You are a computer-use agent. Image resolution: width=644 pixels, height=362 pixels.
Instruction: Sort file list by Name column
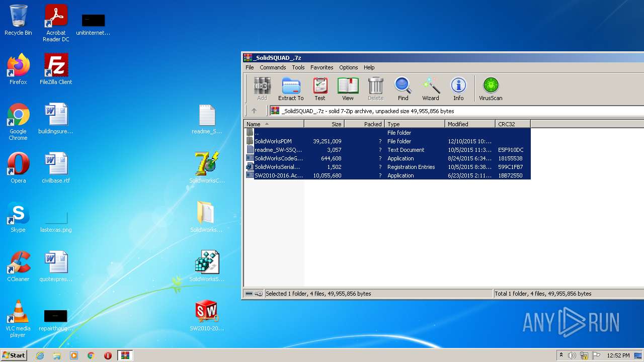coord(274,124)
